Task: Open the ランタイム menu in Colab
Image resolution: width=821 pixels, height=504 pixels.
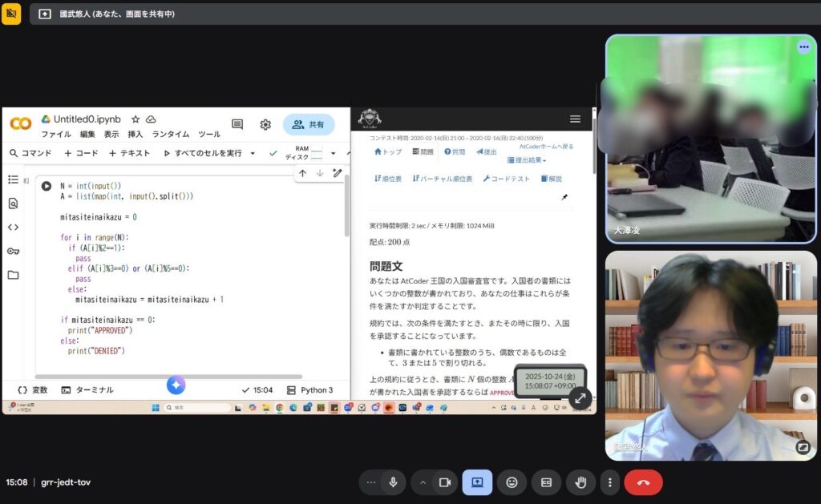Action: point(170,135)
